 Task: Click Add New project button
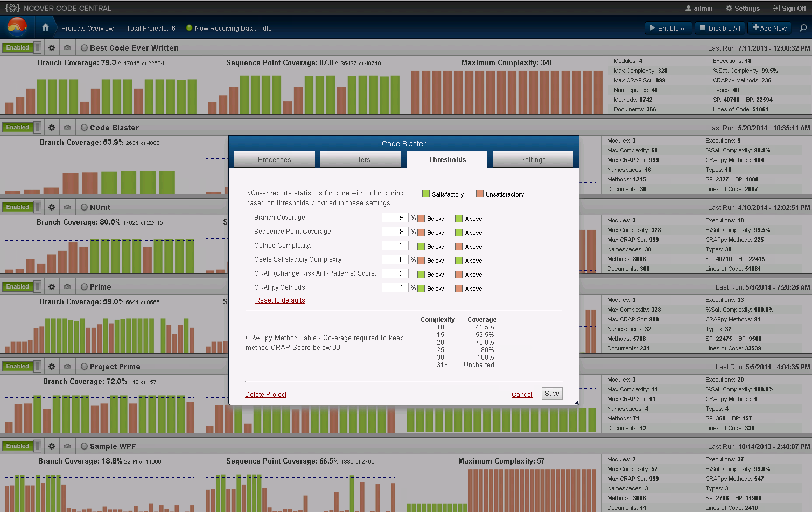[x=769, y=28]
